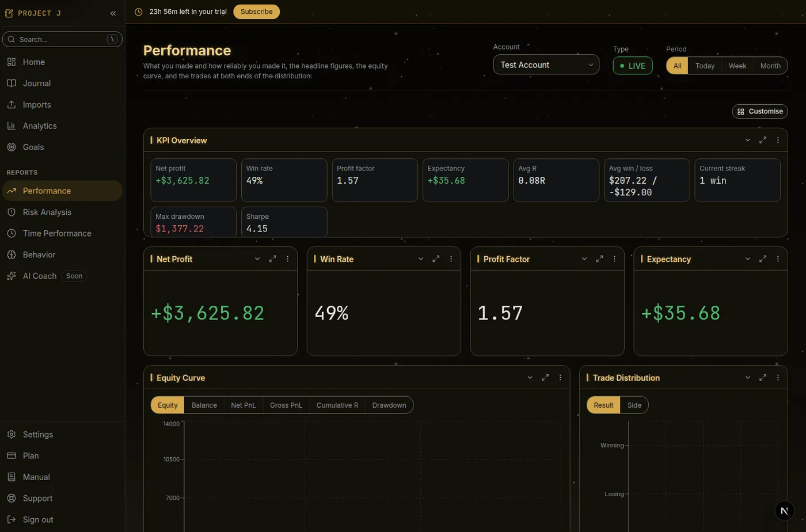Expand Net Profit card to fullscreen
Viewport: 806px width, 532px height.
[x=272, y=259]
